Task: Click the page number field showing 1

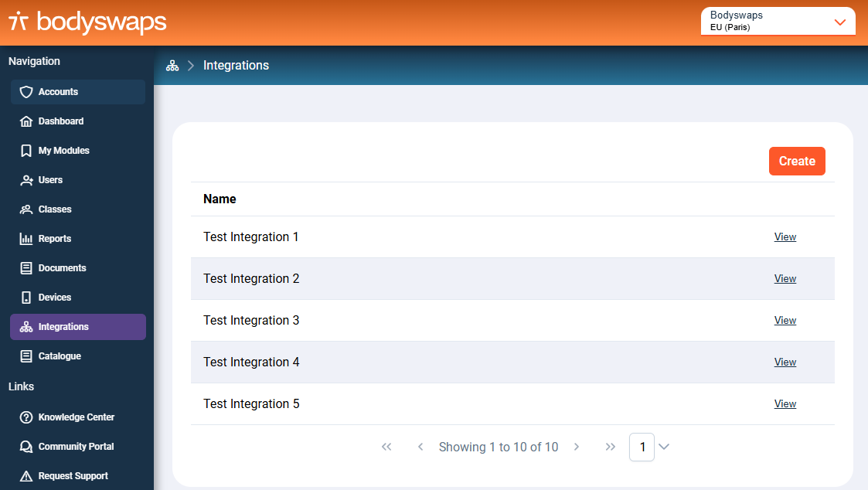Action: [x=642, y=447]
